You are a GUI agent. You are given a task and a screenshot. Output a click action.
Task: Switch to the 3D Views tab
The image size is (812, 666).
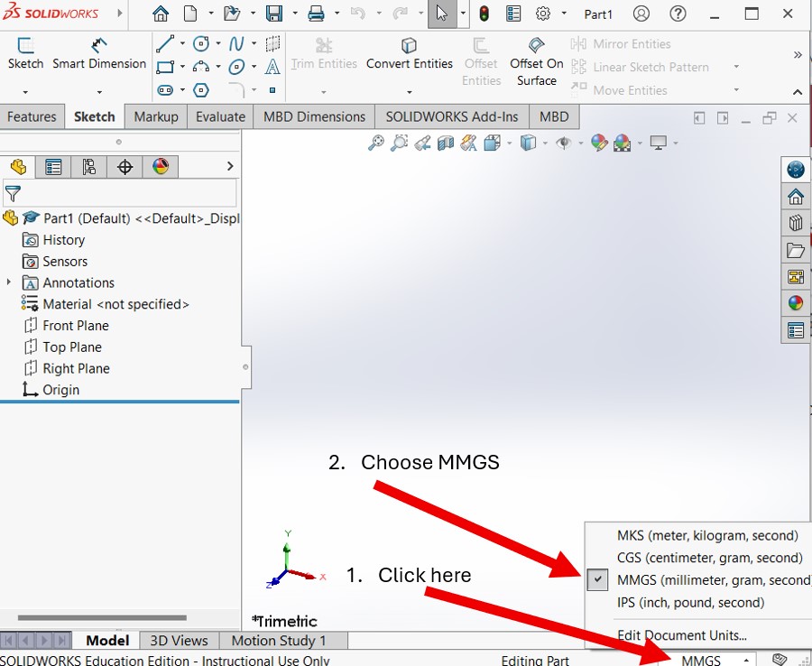180,641
